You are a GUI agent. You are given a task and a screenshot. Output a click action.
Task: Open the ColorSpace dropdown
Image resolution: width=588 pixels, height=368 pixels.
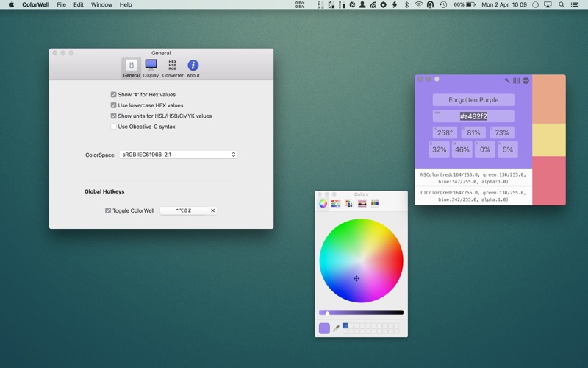tap(178, 155)
